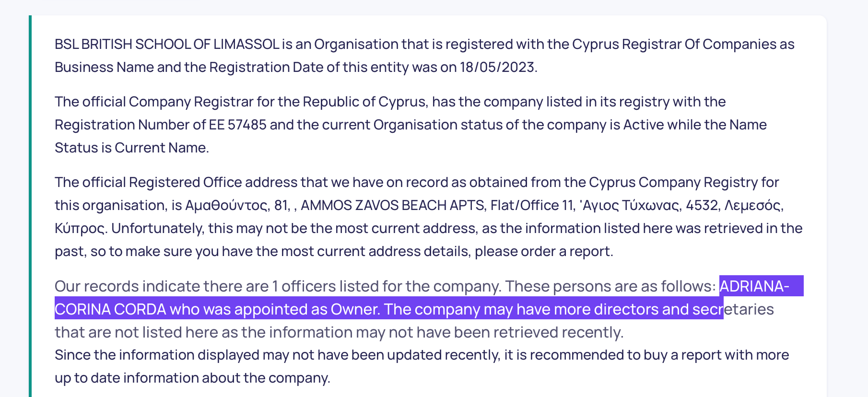
Task: Click the BSL BRITISH SCHOOL OF LIMASSOL name
Action: (167, 44)
